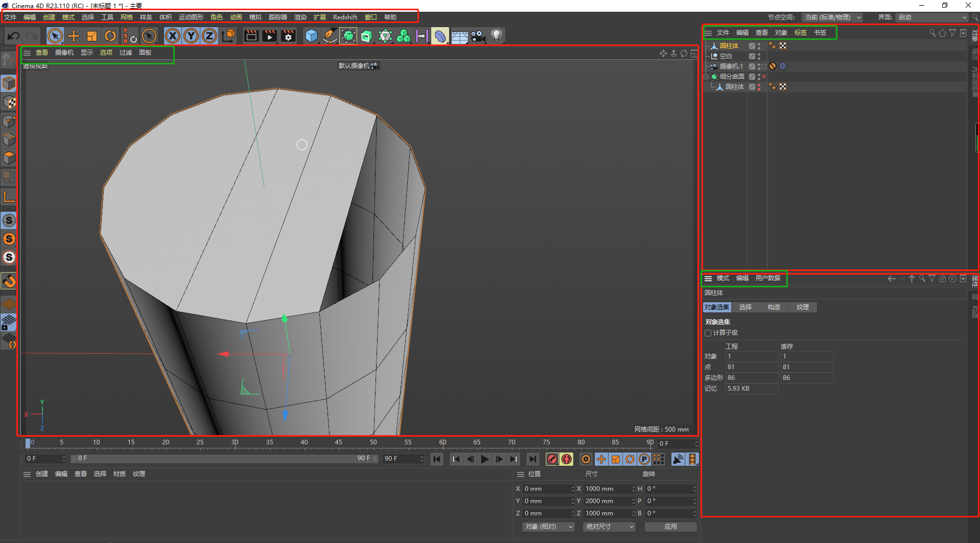Click the Extrude generator green cube icon
This screenshot has height=543, width=980.
click(367, 36)
